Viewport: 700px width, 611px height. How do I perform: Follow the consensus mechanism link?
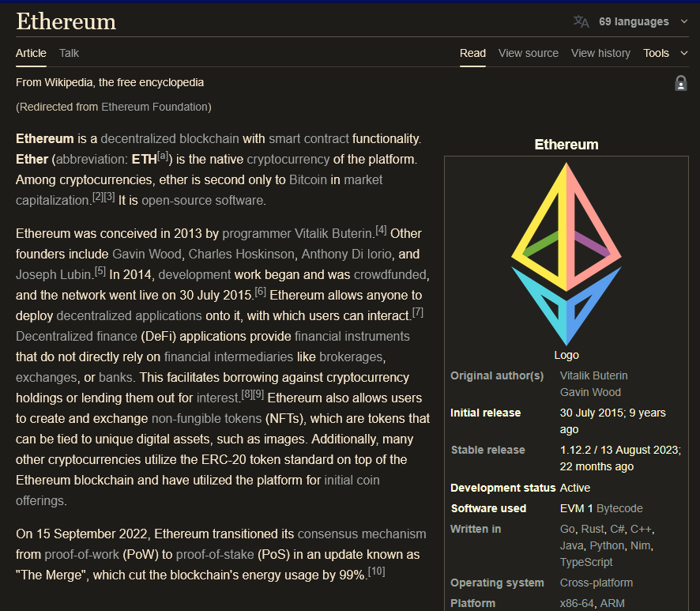pos(362,534)
